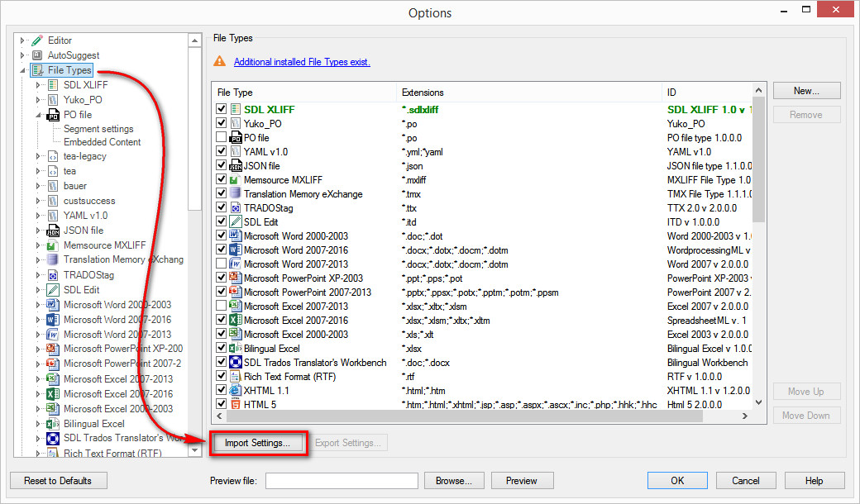Click the AutoSuggest icon in tree
The width and height of the screenshot is (860, 504).
(37, 55)
